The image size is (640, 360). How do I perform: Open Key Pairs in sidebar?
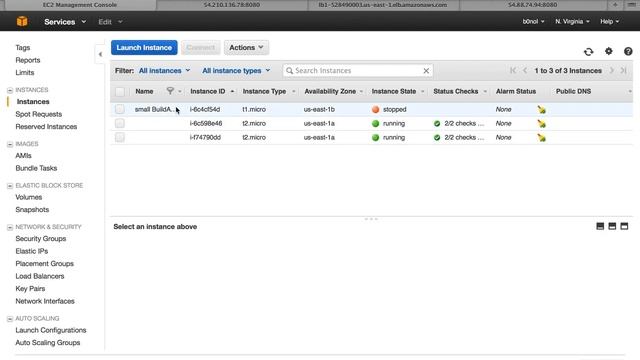[x=30, y=289]
